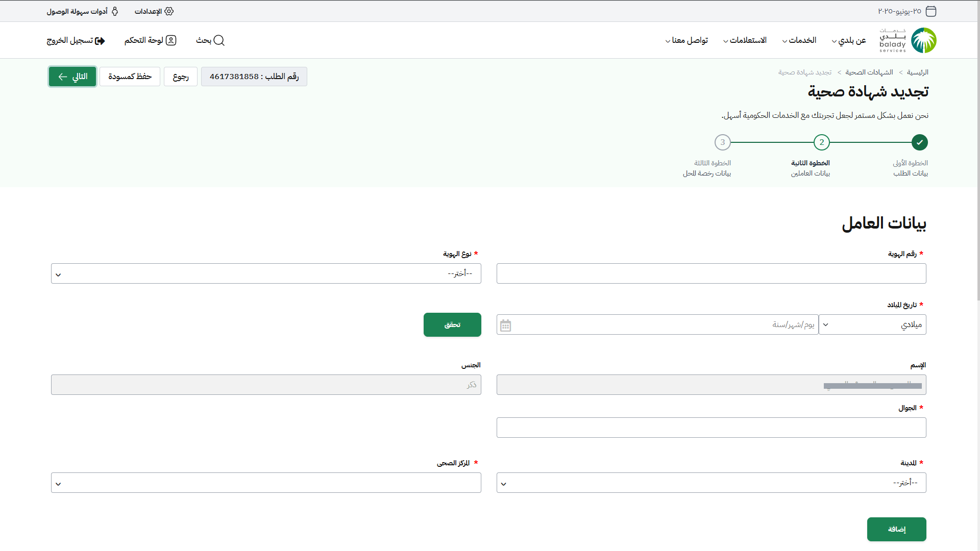Viewport: 980px width, 551px height.
Task: Click the calendar icon in birth date field
Action: (505, 325)
